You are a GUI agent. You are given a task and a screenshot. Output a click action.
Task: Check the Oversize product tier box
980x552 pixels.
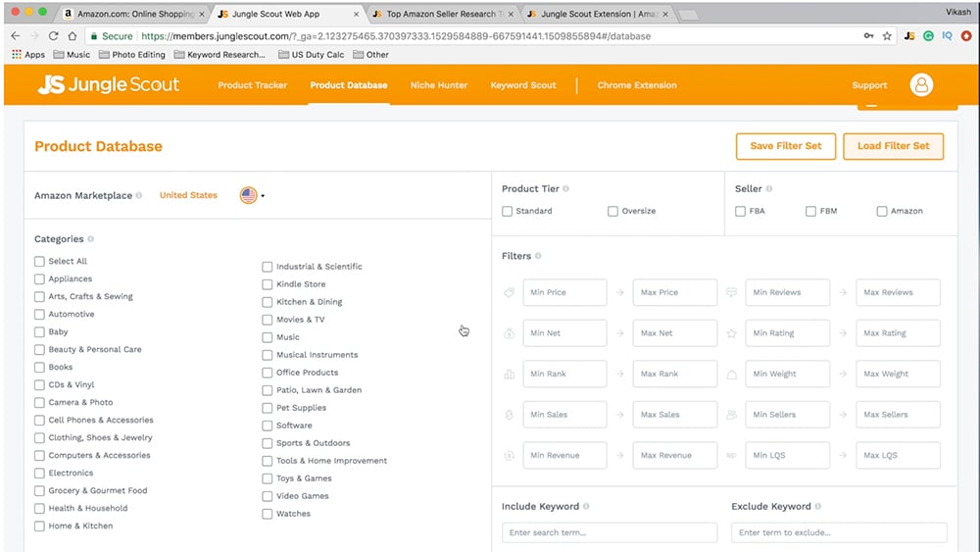612,212
